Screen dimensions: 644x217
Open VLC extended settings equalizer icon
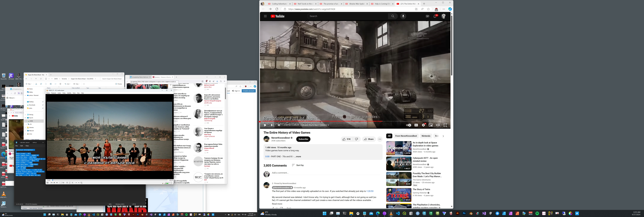[x=63, y=183]
